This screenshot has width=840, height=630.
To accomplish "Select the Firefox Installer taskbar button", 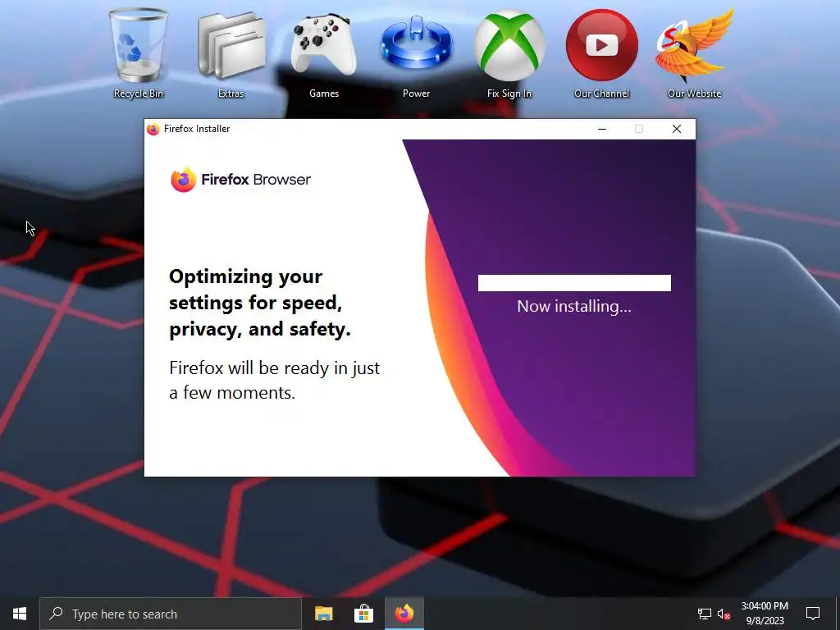I will [x=404, y=614].
